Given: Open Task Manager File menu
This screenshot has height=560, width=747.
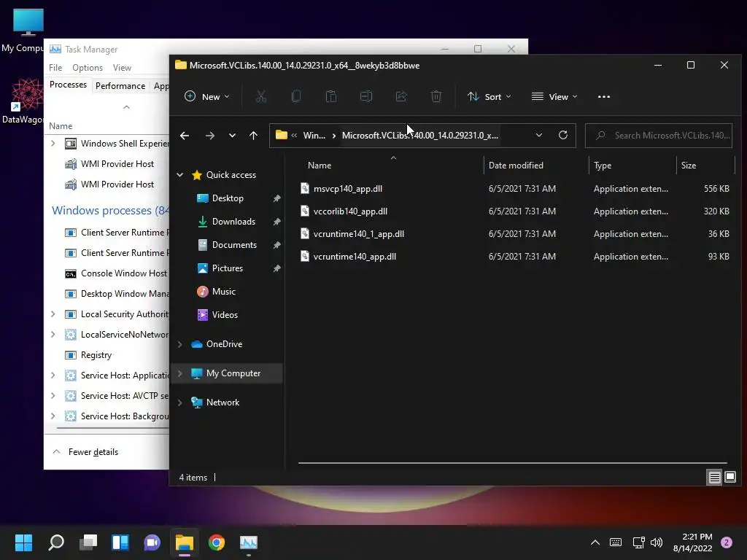Looking at the screenshot, I should point(55,68).
